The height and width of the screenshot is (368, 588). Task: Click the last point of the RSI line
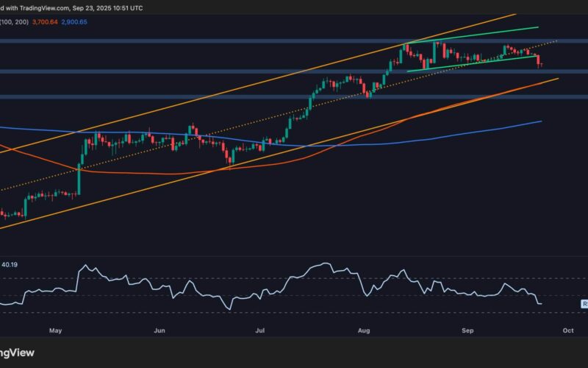tap(542, 303)
